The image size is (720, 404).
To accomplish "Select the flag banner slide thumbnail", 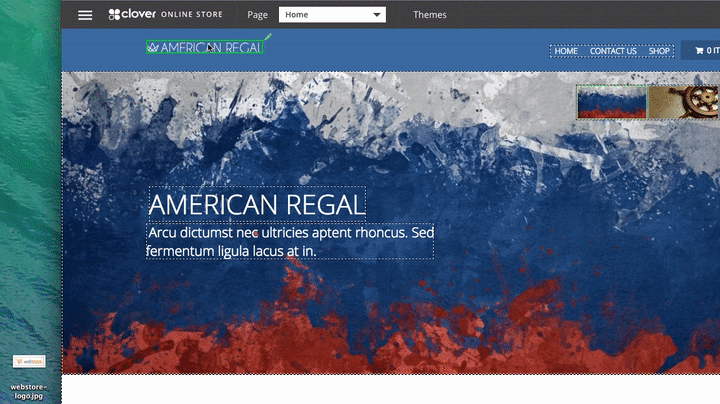I will [x=611, y=102].
